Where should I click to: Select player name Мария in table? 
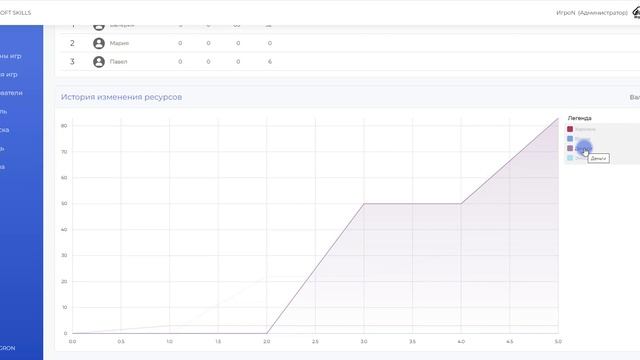[x=119, y=43]
